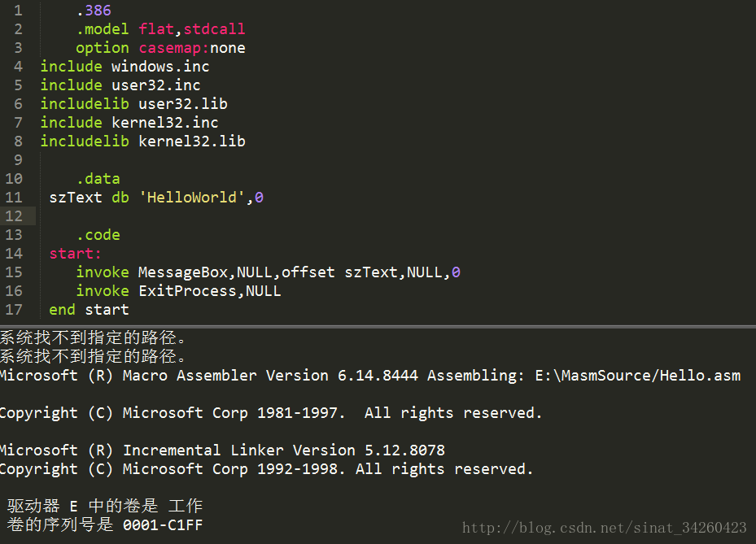756x544 pixels.
Task: Select line number 17 in the gutter
Action: point(14,310)
